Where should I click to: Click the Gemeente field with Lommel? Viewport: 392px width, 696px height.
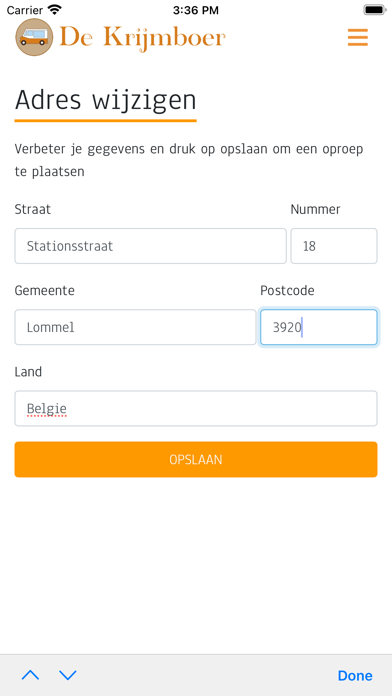(135, 327)
